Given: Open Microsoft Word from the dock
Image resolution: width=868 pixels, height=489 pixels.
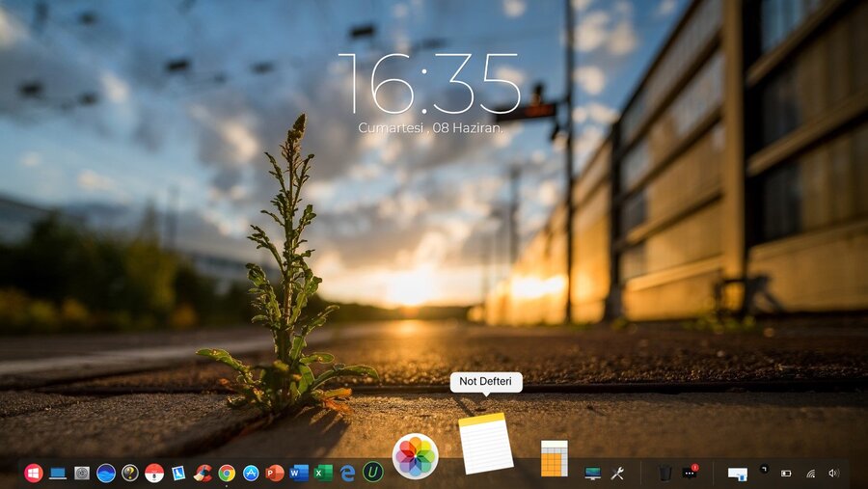Looking at the screenshot, I should pyautogui.click(x=299, y=473).
